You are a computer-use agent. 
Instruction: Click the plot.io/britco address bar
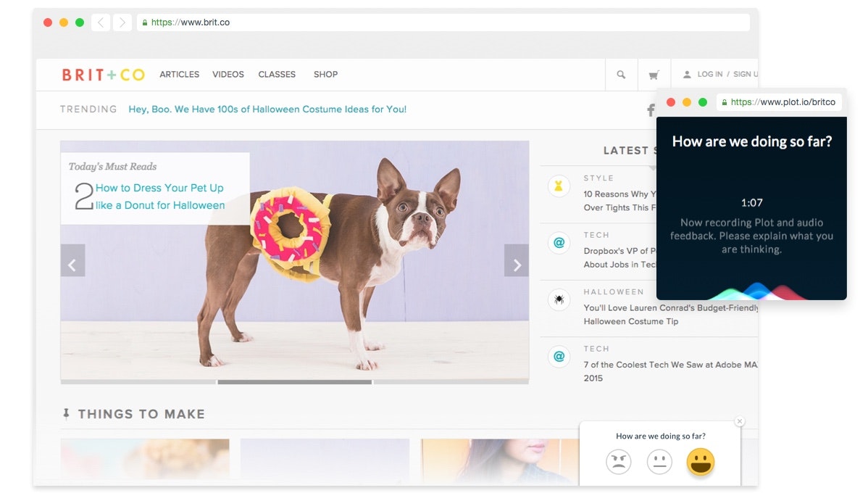(779, 102)
